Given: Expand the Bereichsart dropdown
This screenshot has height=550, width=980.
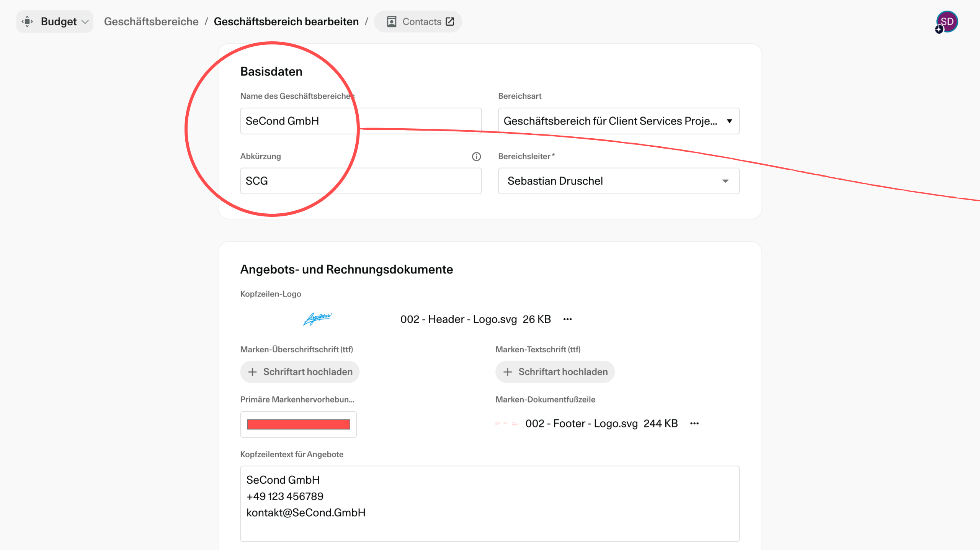Looking at the screenshot, I should coord(729,121).
